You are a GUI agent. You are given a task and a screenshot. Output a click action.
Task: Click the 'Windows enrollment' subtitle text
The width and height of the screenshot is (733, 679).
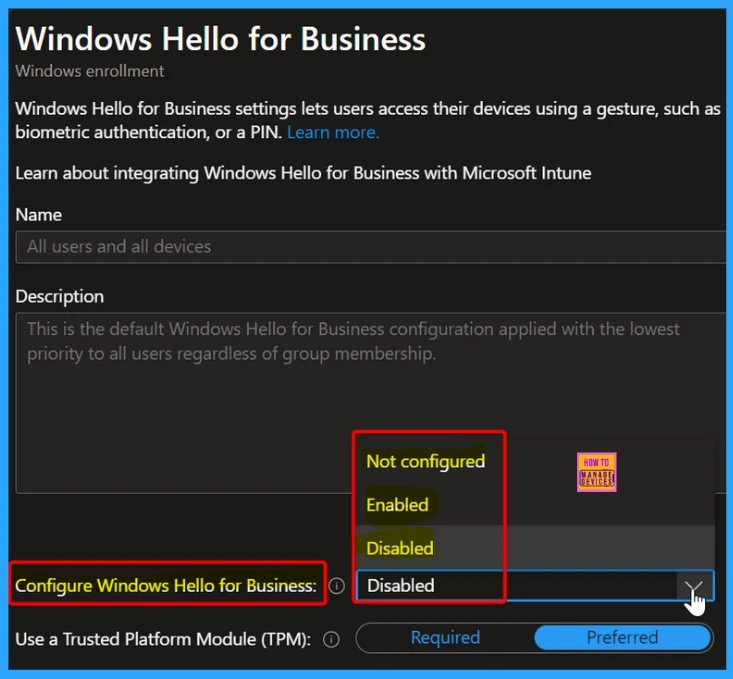click(89, 71)
